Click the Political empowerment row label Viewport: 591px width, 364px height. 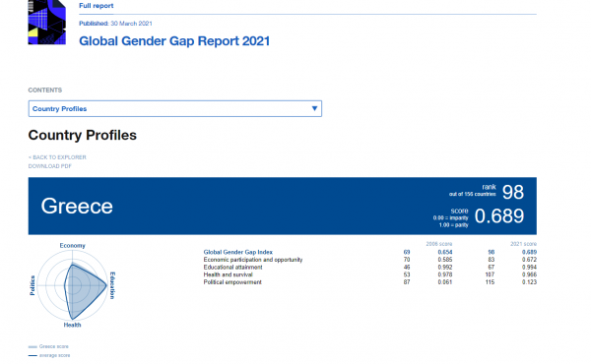(232, 282)
